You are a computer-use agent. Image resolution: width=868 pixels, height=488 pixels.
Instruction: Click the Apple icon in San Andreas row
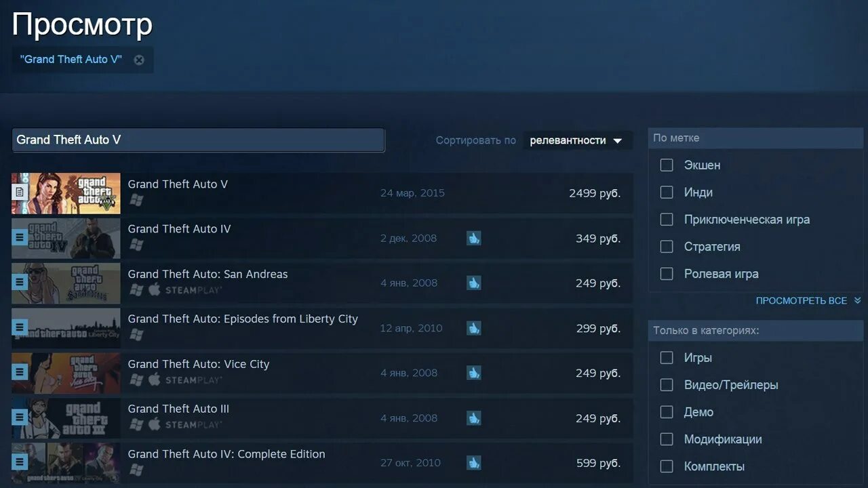pos(155,289)
